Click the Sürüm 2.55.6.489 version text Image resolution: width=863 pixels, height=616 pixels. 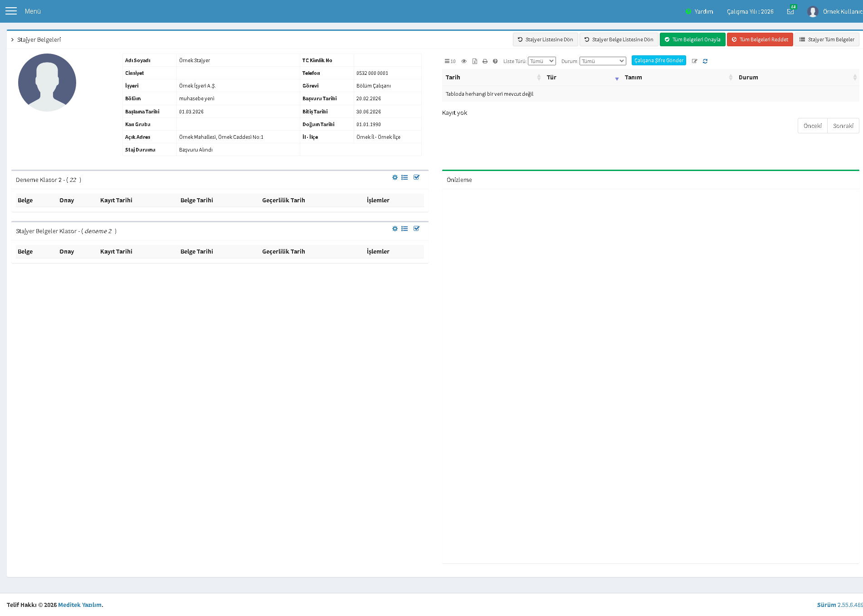(x=840, y=605)
